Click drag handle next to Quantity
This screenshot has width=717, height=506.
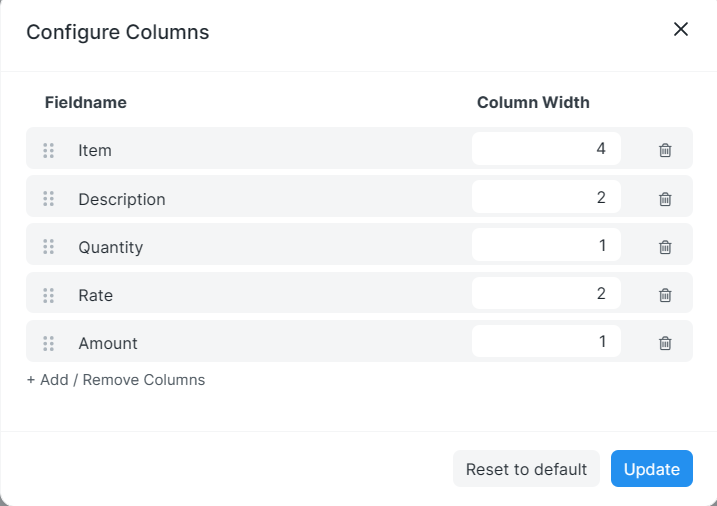(48, 246)
